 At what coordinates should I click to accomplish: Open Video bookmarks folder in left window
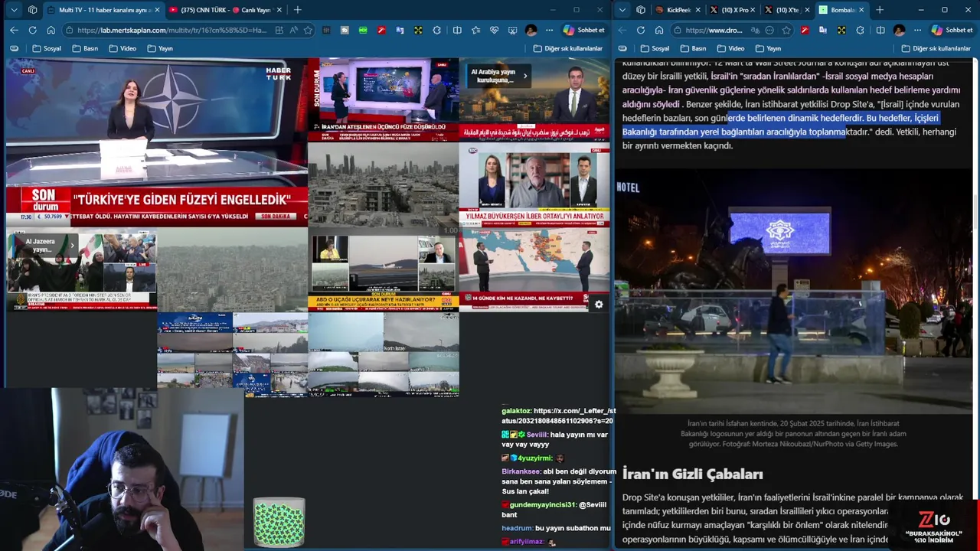click(122, 48)
